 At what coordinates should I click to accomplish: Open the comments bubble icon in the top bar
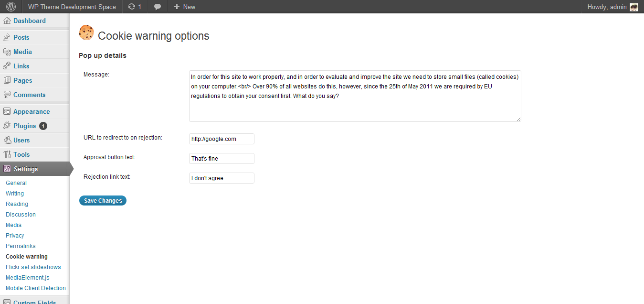[x=158, y=7]
